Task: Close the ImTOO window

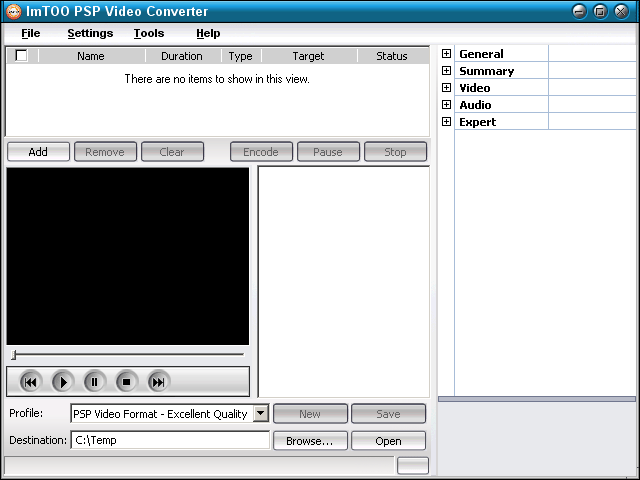Action: 622,11
